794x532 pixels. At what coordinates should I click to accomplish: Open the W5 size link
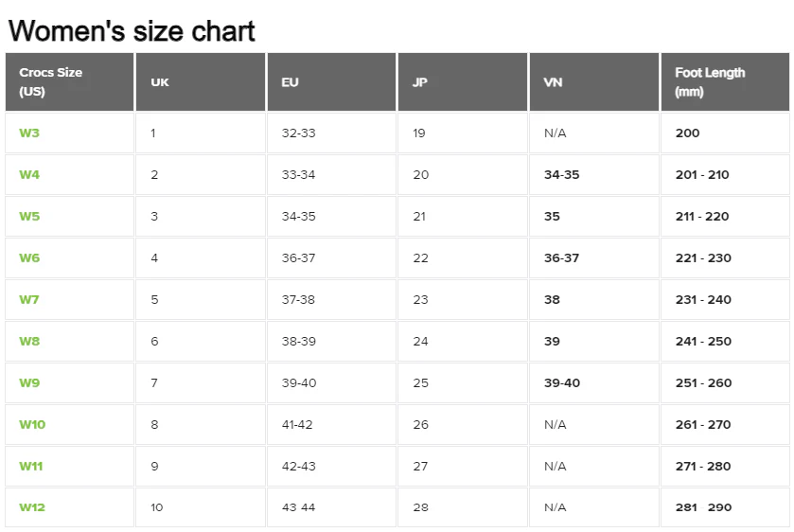[x=29, y=217]
